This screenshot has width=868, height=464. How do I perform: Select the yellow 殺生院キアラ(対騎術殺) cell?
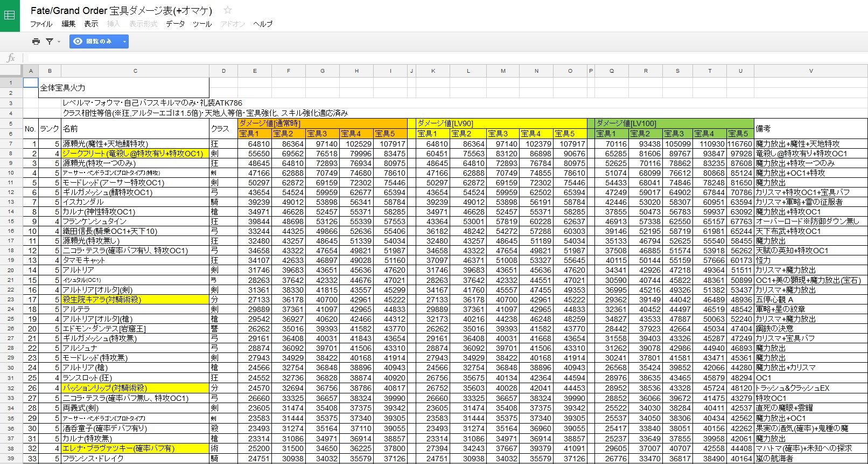pyautogui.click(x=135, y=300)
